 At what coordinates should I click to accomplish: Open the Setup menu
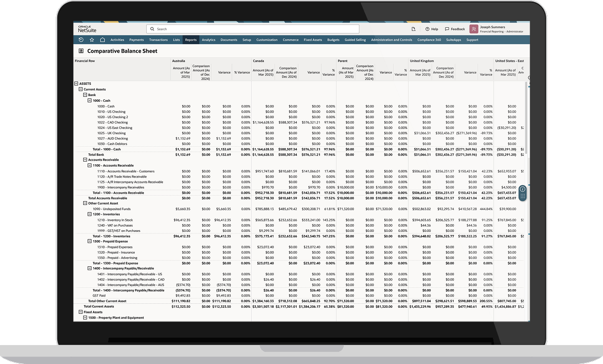(x=247, y=40)
